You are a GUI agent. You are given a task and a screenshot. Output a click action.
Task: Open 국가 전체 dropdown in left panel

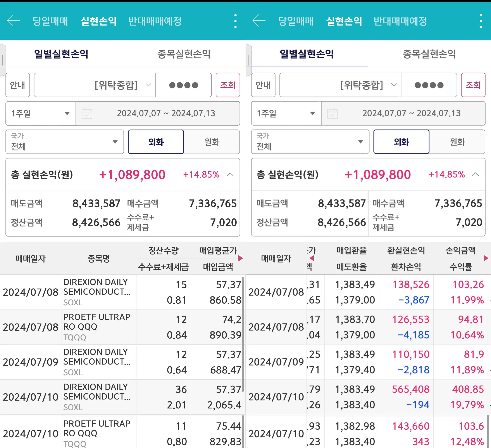[x=65, y=142]
